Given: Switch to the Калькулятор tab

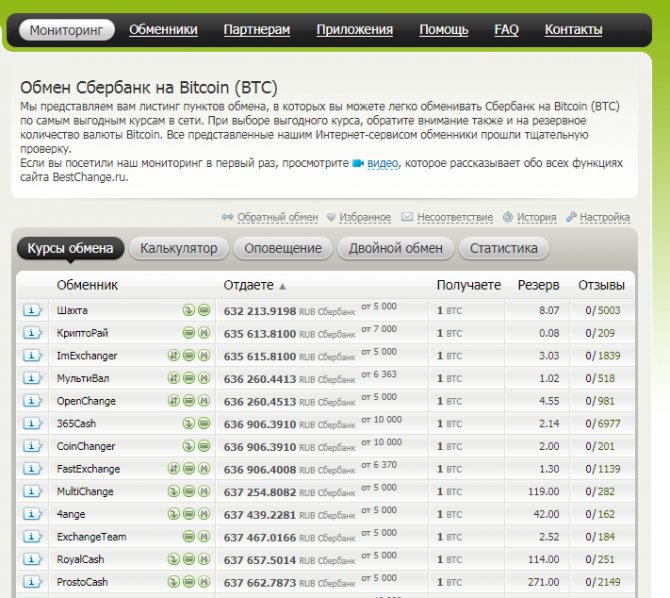Looking at the screenshot, I should 178,248.
